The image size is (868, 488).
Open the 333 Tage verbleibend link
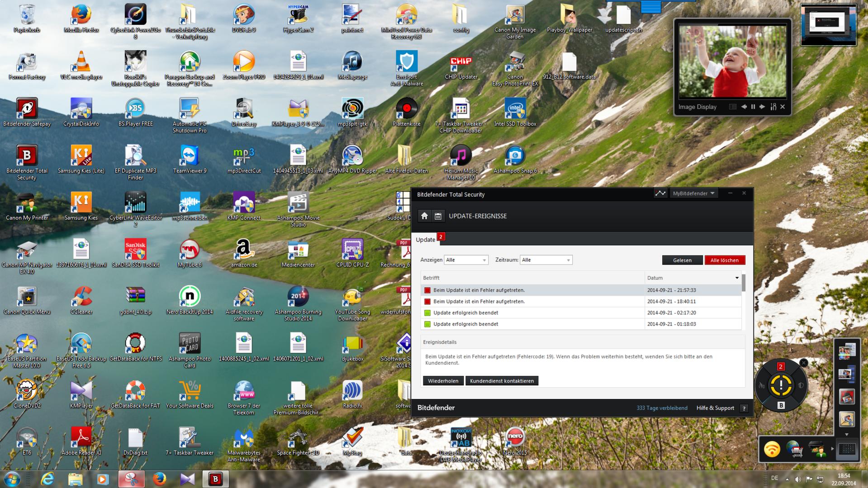coord(662,408)
